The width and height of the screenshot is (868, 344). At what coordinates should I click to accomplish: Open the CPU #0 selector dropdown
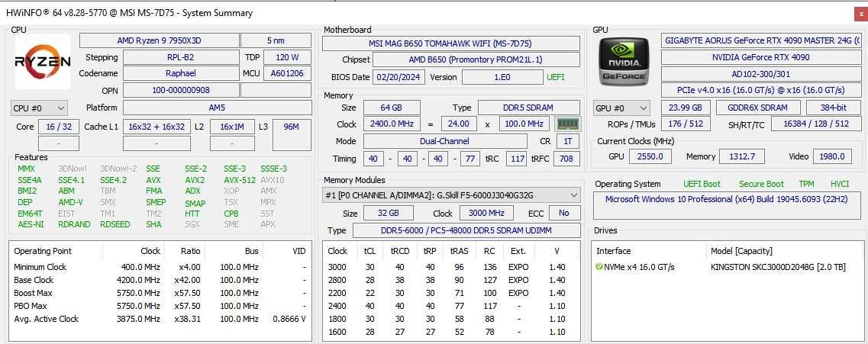(x=39, y=108)
